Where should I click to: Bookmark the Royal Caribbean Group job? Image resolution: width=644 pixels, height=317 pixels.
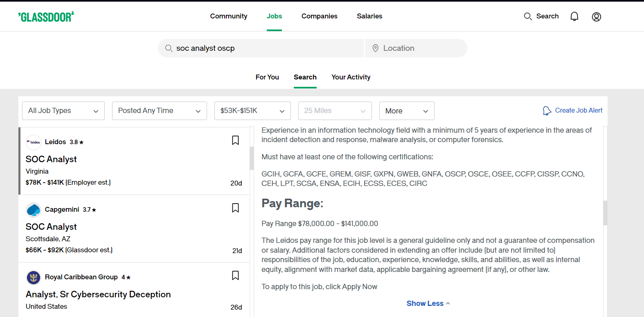coord(235,276)
